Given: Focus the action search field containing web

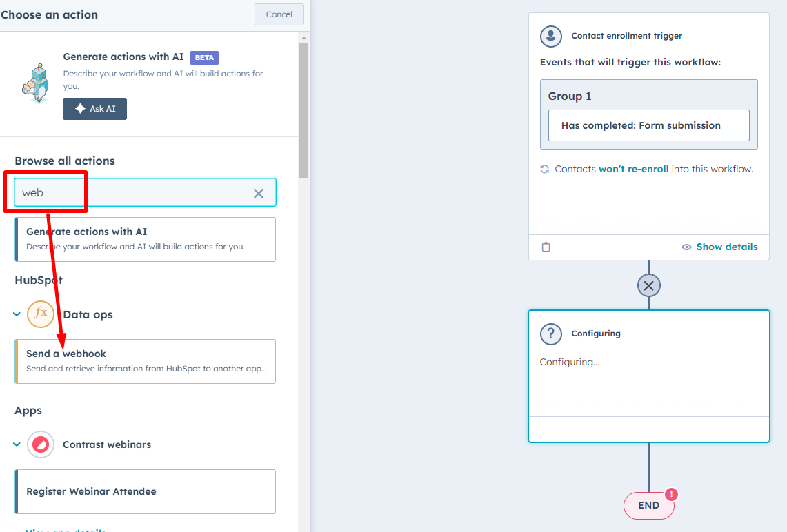Looking at the screenshot, I should point(145,192).
